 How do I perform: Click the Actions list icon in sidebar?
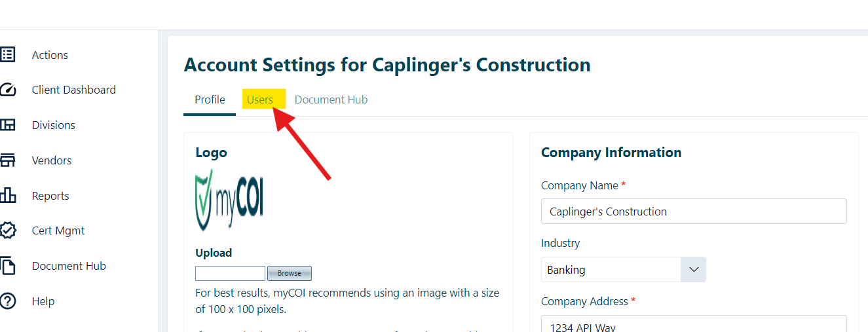7,55
